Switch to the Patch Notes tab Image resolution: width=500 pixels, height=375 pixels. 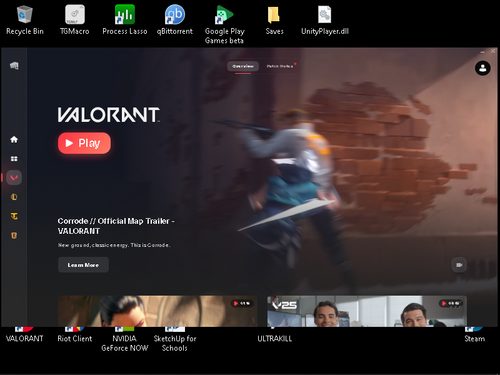point(280,66)
